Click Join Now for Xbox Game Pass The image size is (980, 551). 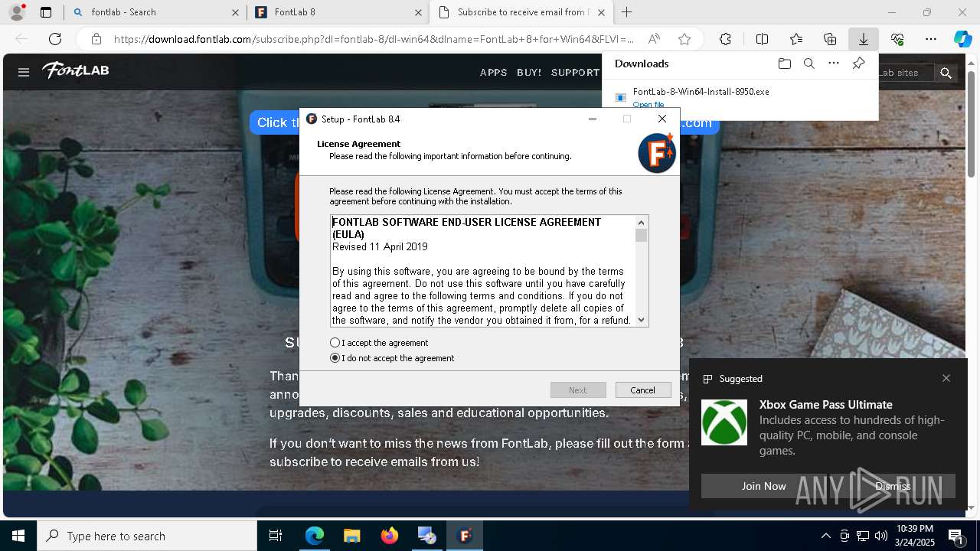coord(763,486)
